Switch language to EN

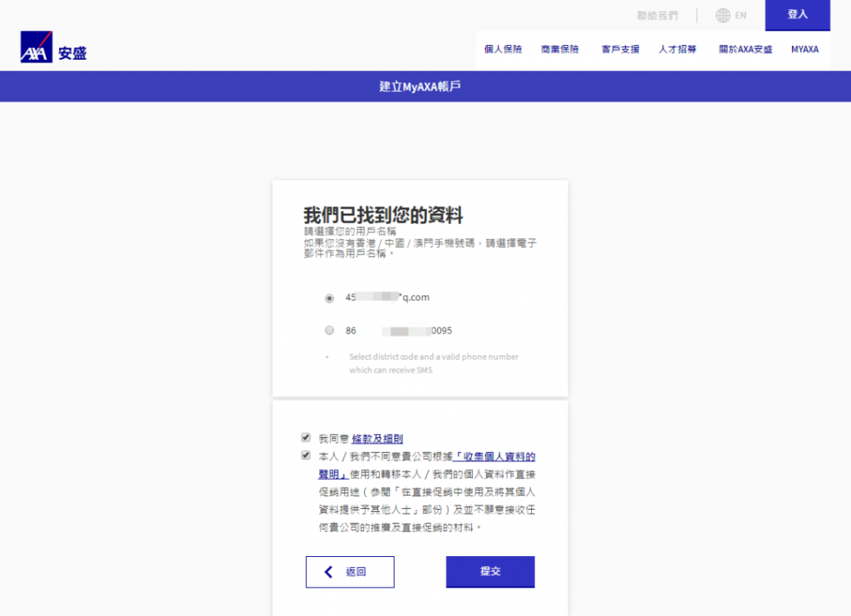point(740,16)
